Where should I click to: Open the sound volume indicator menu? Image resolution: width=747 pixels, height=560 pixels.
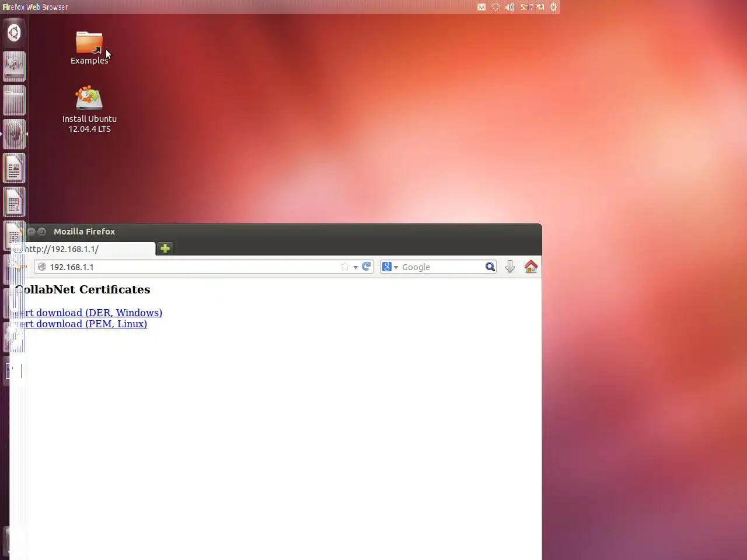(x=509, y=7)
